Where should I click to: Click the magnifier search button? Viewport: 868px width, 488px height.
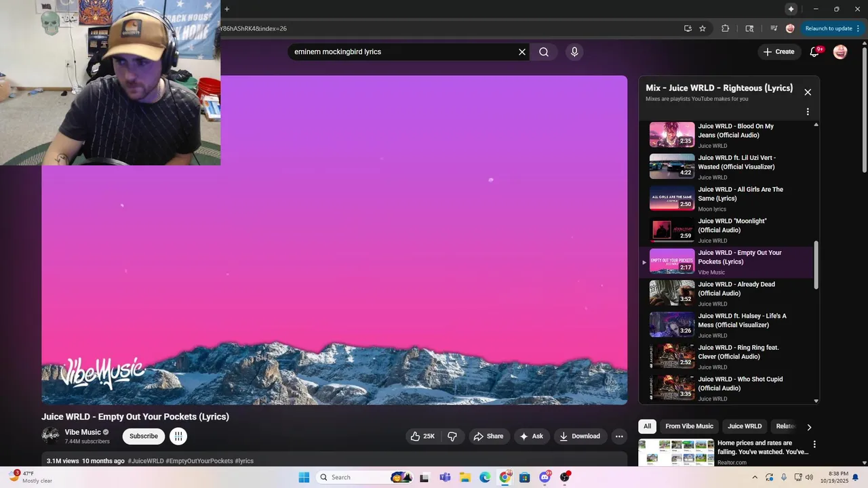(x=544, y=52)
